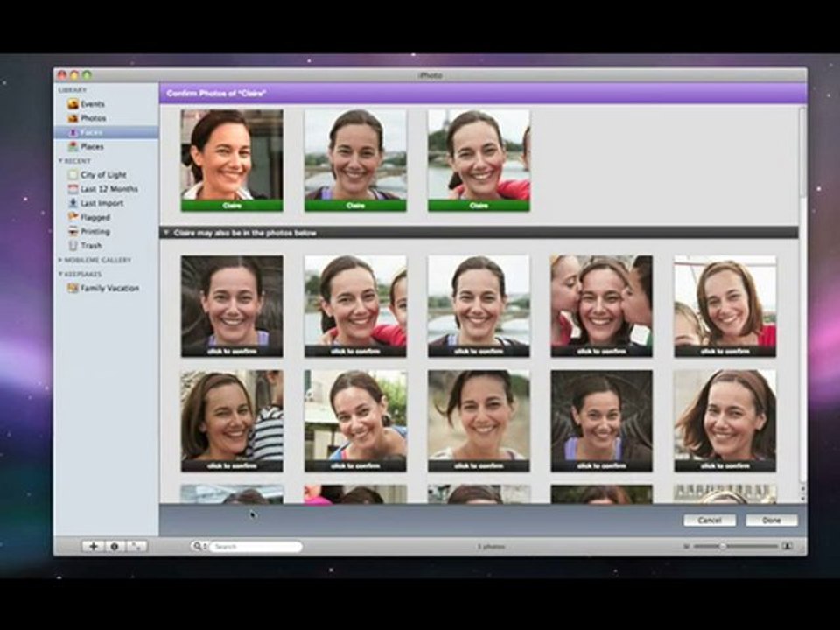Confirm suggested photo with child at right
Image resolution: width=840 pixels, height=630 pixels.
[x=355, y=306]
